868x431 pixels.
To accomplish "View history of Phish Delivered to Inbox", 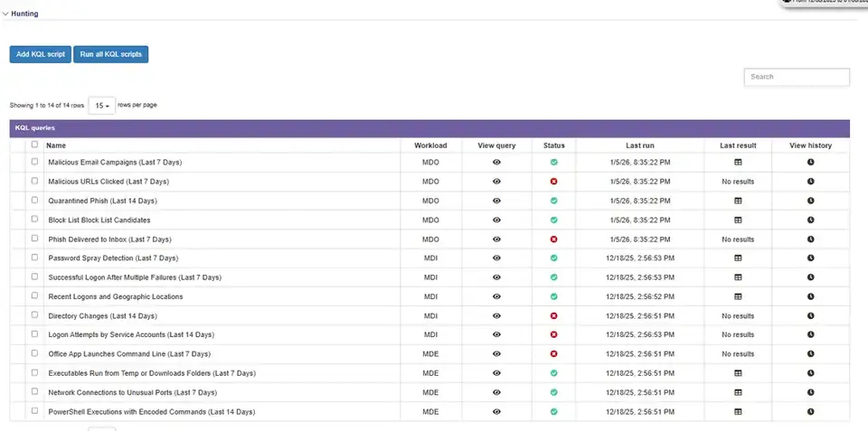I will (x=810, y=239).
